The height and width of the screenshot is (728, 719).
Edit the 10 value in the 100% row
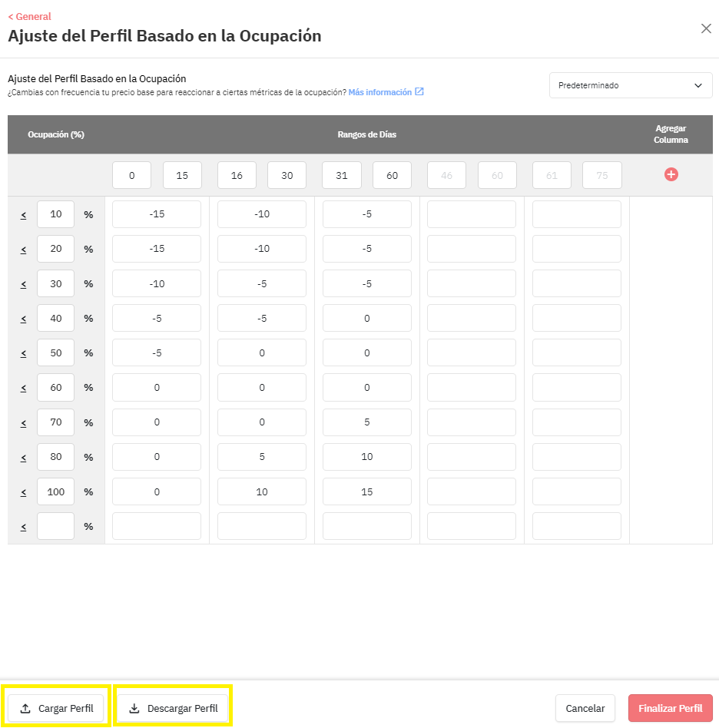[x=262, y=491]
